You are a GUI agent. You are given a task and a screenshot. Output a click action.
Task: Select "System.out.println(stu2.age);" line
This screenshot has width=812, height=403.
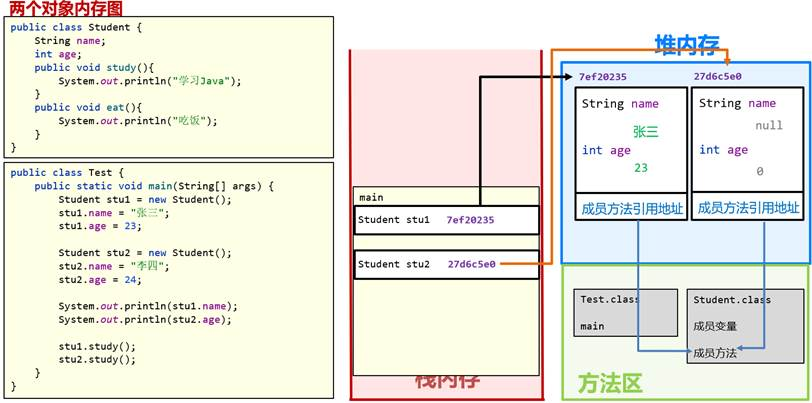144,319
